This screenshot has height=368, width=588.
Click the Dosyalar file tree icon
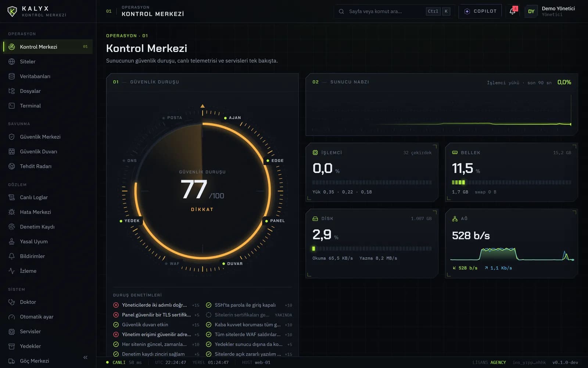click(12, 91)
